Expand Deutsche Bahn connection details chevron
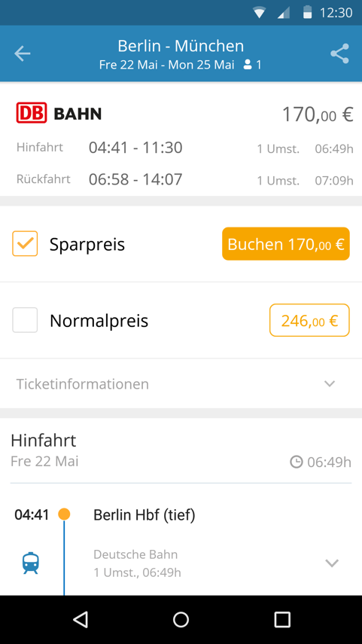Screen dimensions: 362x644 click(x=332, y=563)
